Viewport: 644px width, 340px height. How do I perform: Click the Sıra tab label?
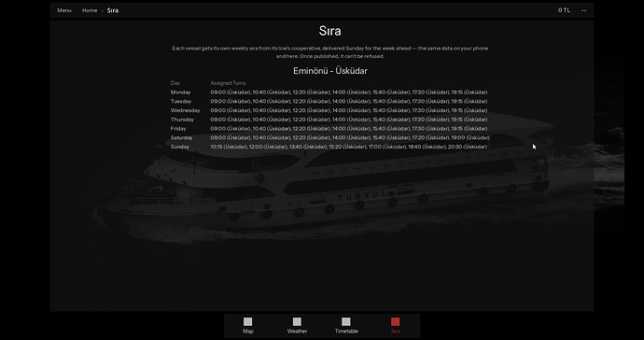[x=395, y=331]
